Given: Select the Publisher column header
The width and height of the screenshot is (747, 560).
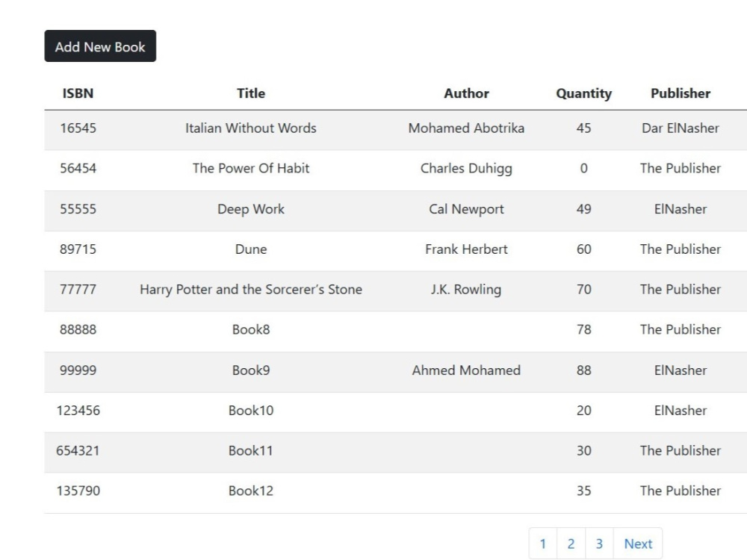Looking at the screenshot, I should [681, 93].
